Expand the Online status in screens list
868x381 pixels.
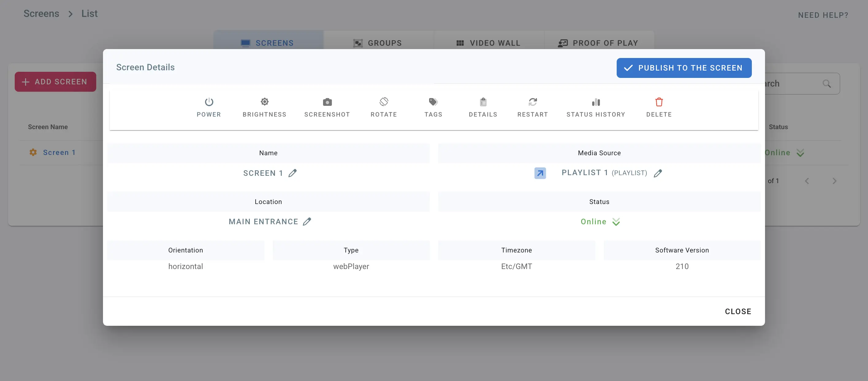[800, 153]
